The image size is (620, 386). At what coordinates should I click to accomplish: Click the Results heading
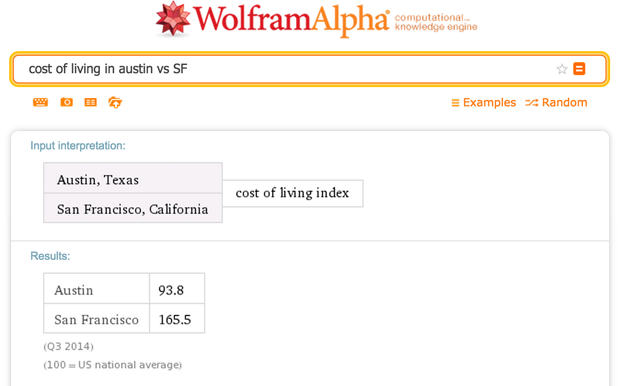click(50, 256)
